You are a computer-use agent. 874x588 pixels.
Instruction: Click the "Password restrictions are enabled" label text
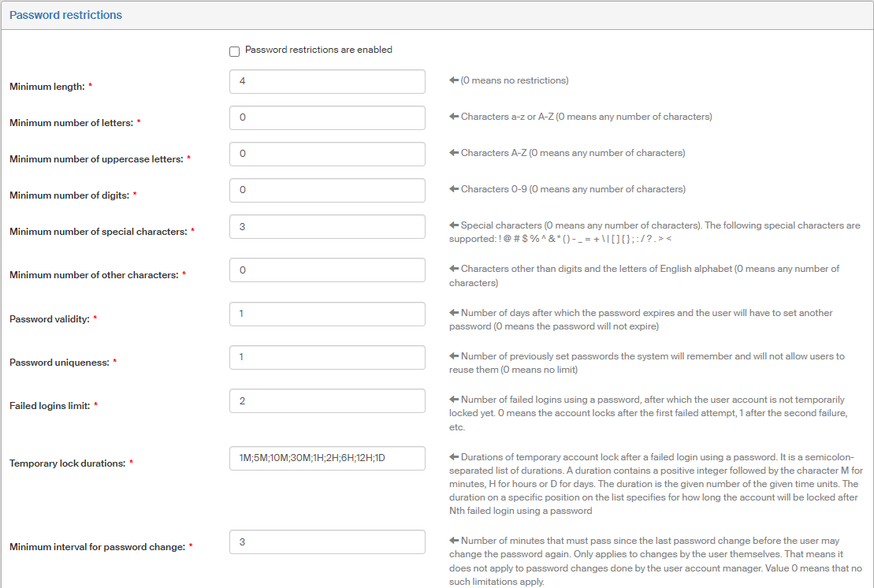(318, 50)
